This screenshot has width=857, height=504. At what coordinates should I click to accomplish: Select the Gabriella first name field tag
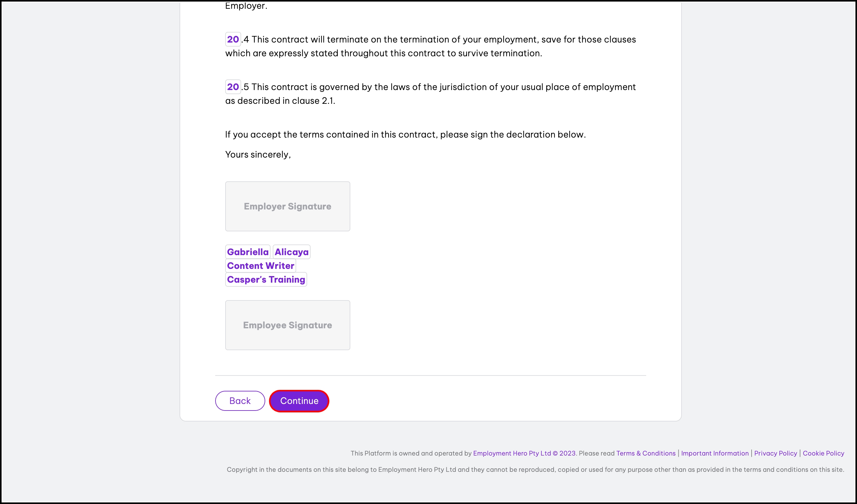pyautogui.click(x=248, y=252)
